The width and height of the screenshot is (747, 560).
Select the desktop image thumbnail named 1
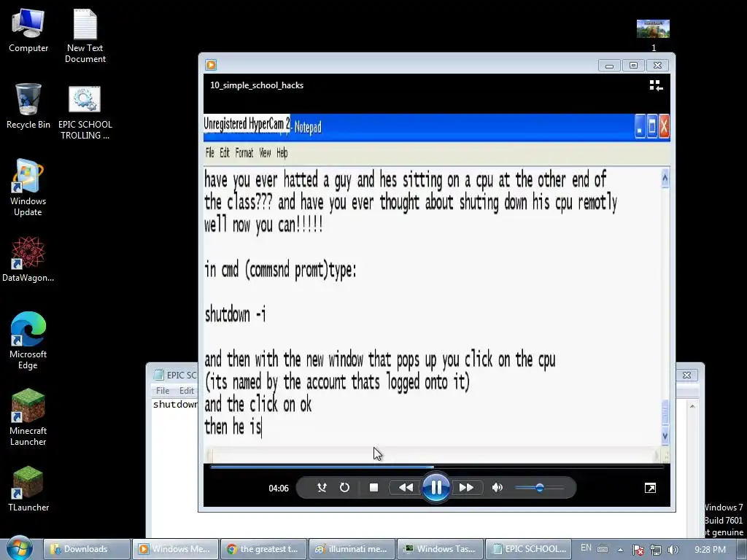pos(653,34)
